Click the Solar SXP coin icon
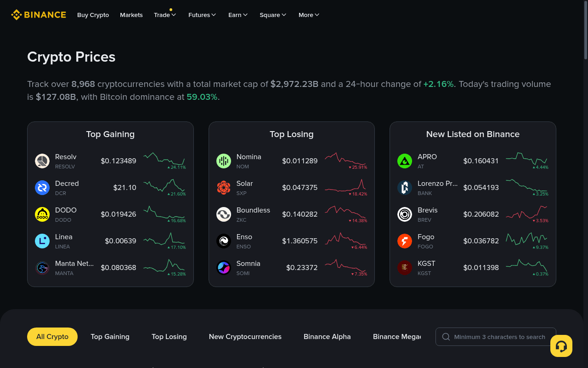Viewport: 588px width, 368px height. coord(224,188)
